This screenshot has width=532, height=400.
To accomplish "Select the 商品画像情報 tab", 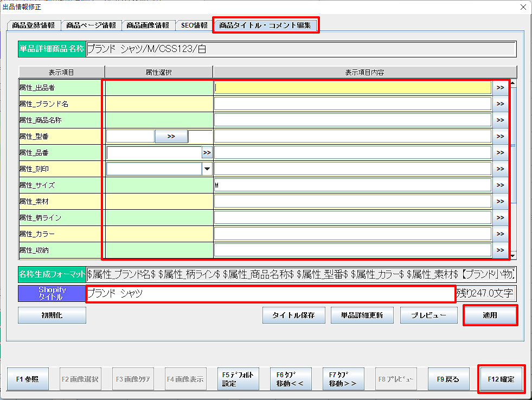I will (x=148, y=25).
